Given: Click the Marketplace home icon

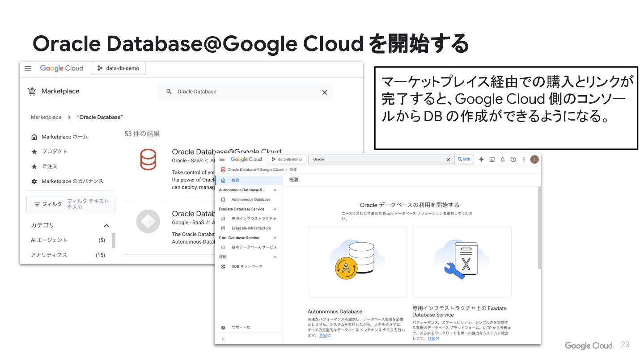Looking at the screenshot, I should 34,137.
